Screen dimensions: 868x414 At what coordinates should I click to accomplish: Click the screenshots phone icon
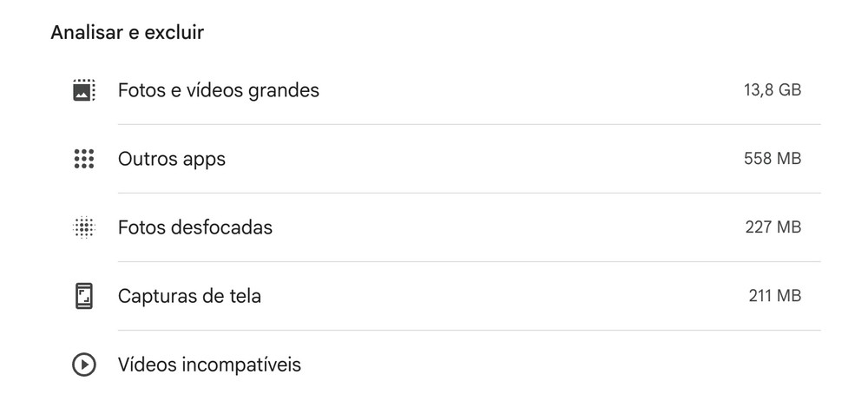coord(83,296)
